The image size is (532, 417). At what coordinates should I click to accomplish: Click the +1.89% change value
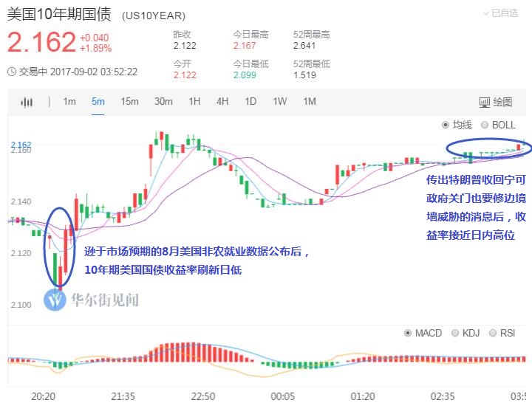(95, 48)
